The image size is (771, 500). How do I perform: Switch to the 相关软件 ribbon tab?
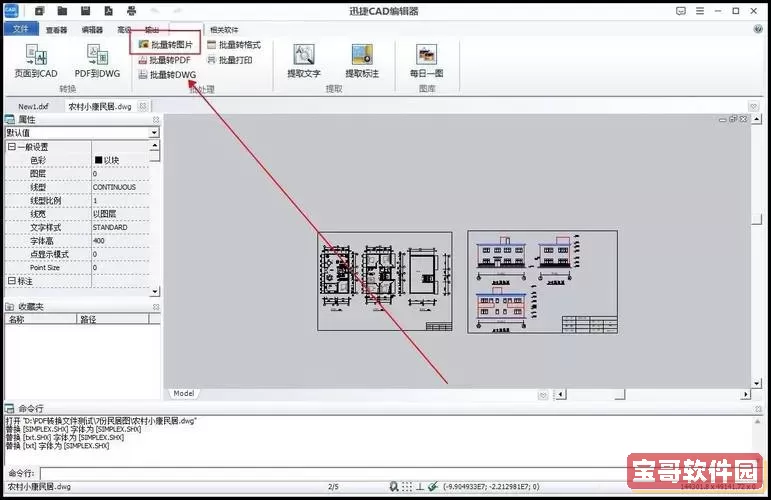coord(224,30)
